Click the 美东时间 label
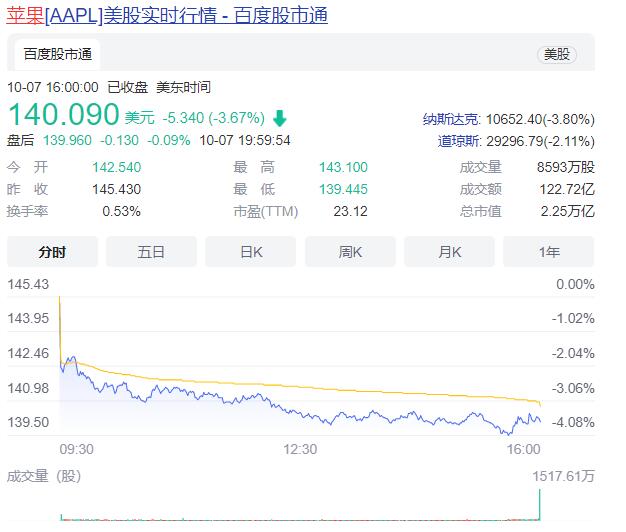This screenshot has width=626, height=532. coord(183,87)
